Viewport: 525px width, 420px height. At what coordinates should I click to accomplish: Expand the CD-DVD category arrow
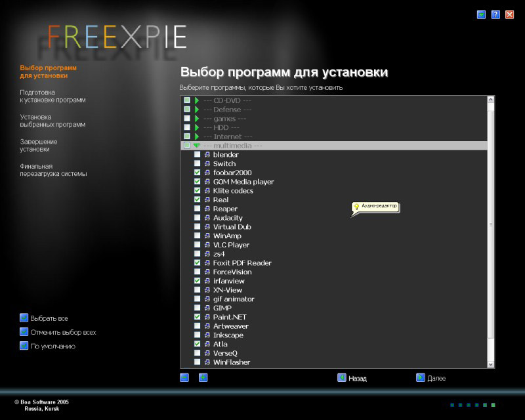click(x=197, y=100)
